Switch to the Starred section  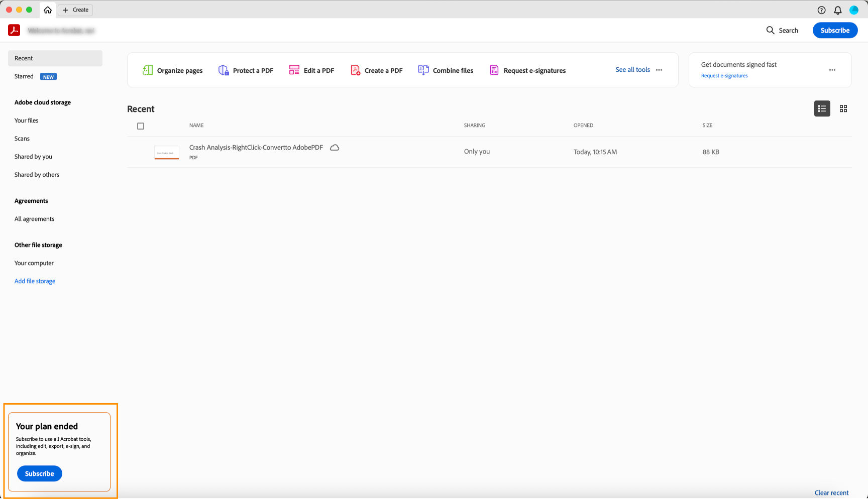[24, 76]
